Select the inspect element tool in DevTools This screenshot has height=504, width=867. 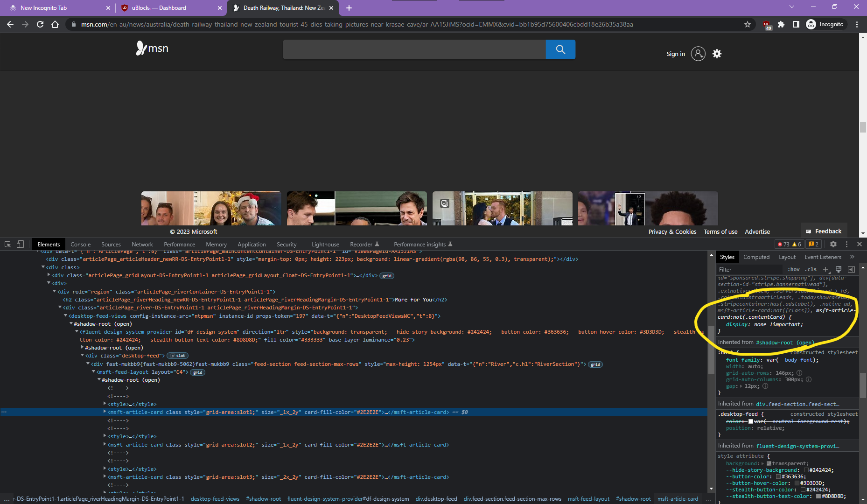pyautogui.click(x=7, y=244)
